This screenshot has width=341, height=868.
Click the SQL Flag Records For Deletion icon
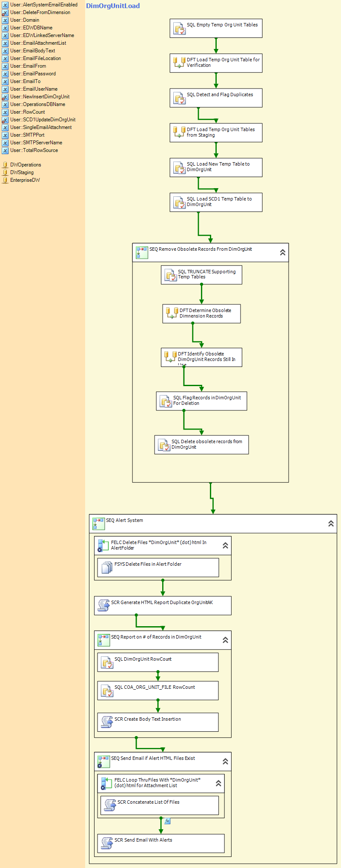click(166, 401)
